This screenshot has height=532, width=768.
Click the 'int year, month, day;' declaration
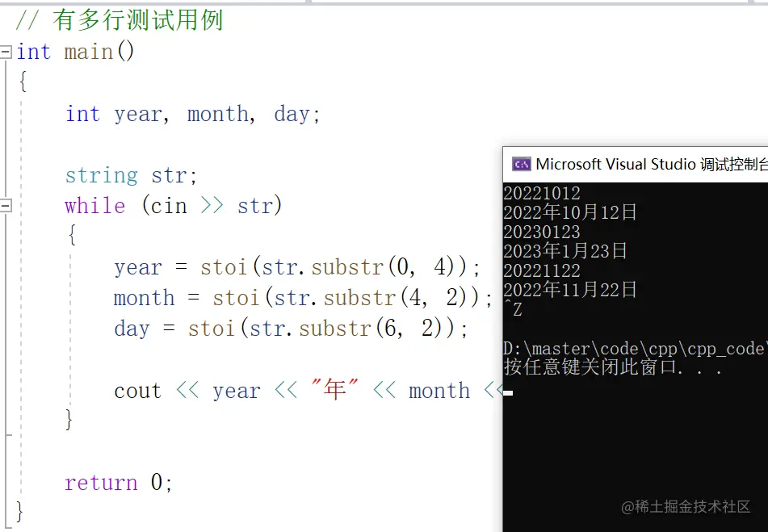pos(193,114)
